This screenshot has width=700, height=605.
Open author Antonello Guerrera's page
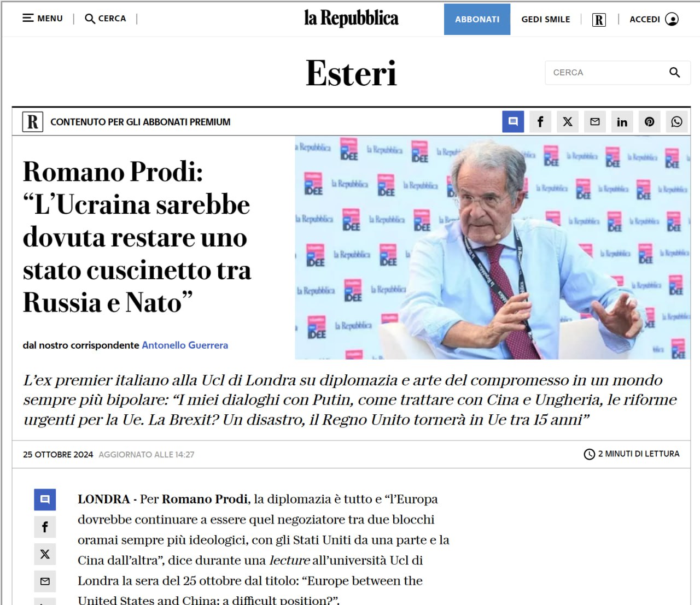(x=185, y=345)
